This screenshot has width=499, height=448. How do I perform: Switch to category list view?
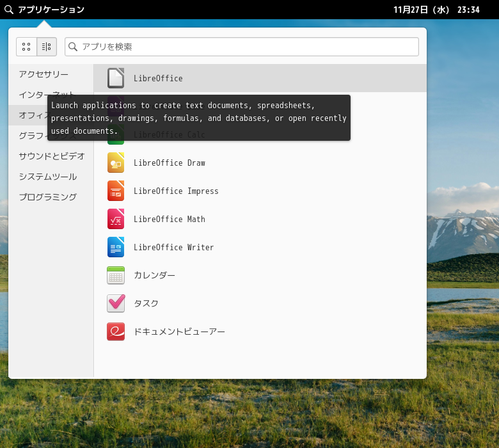(47, 47)
